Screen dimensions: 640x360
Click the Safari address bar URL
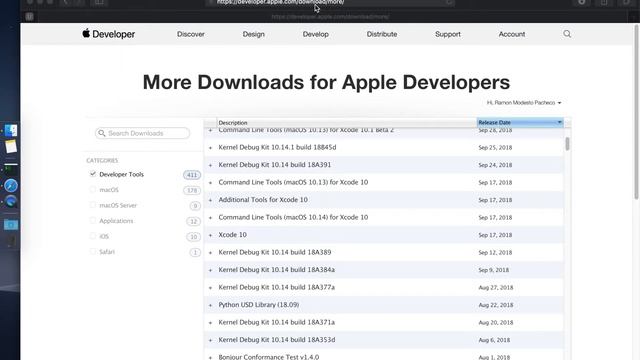coord(281,2)
